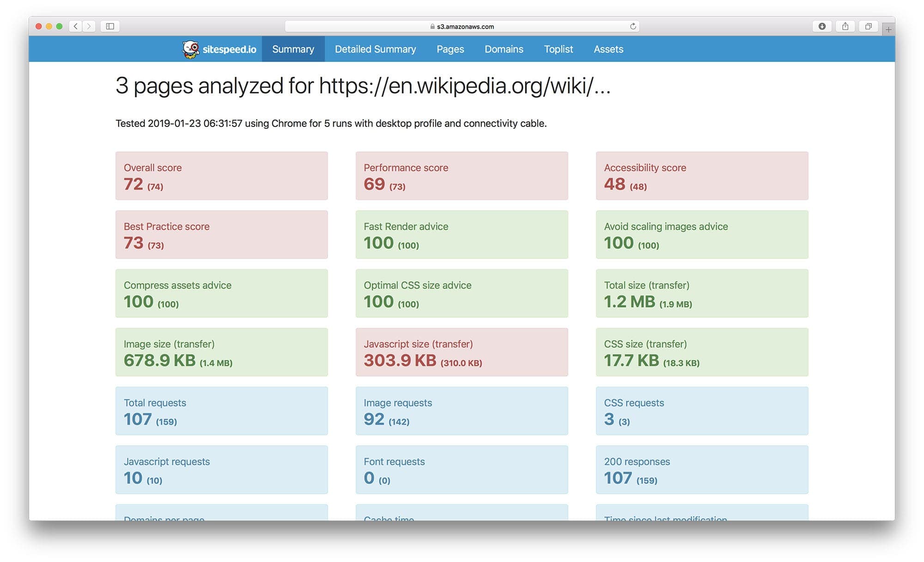Go back with browser back arrow

click(x=76, y=26)
